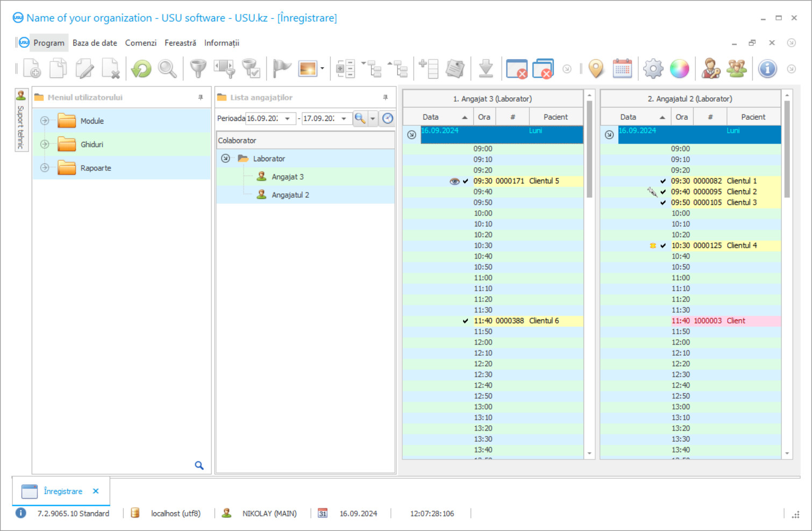
Task: Pin the Meniul utilizatorului panel
Action: click(x=201, y=97)
